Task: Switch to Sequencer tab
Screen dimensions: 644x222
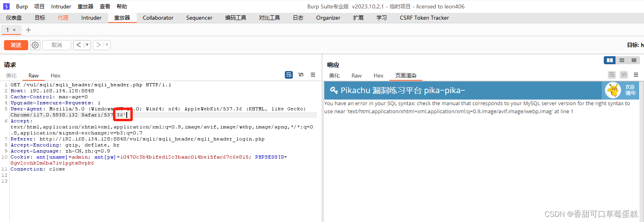Action: pyautogui.click(x=199, y=18)
